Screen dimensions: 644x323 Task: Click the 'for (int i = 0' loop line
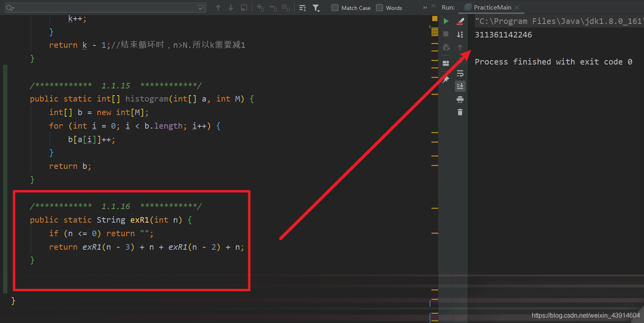tap(135, 126)
